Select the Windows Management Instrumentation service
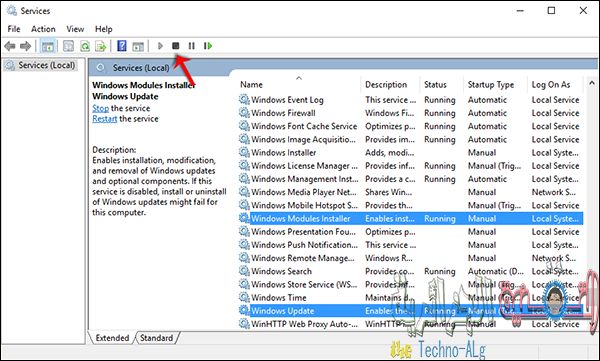The width and height of the screenshot is (600, 361). [411, 179]
